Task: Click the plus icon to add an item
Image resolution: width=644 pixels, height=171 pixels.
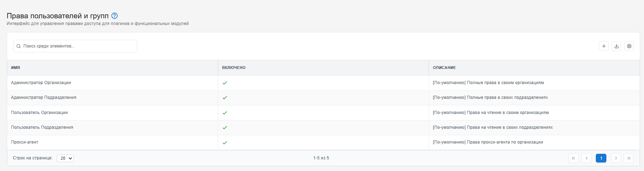Action: click(604, 46)
